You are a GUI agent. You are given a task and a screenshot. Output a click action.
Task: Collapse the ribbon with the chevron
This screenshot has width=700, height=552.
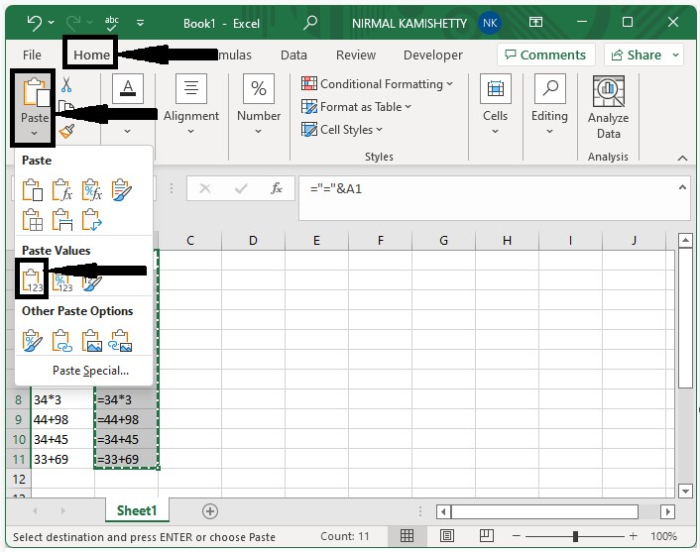[x=682, y=158]
